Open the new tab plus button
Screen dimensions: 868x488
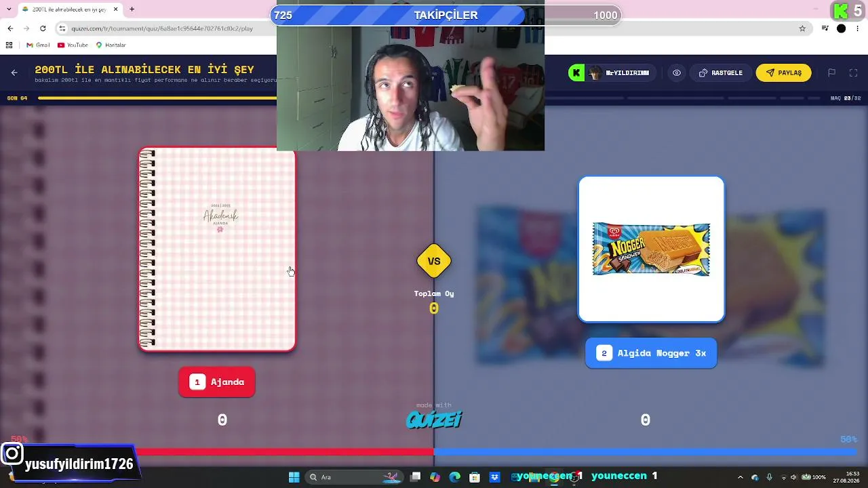coord(132,9)
